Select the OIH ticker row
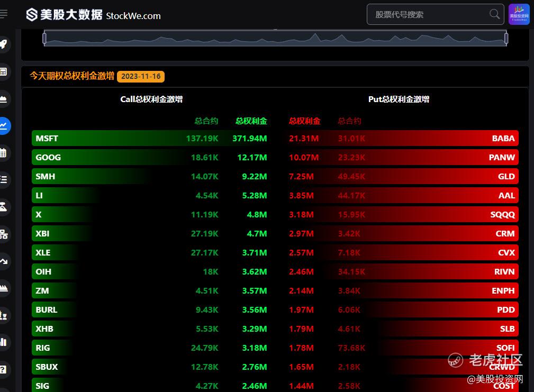Viewport: 534px width, 392px height. click(x=150, y=271)
